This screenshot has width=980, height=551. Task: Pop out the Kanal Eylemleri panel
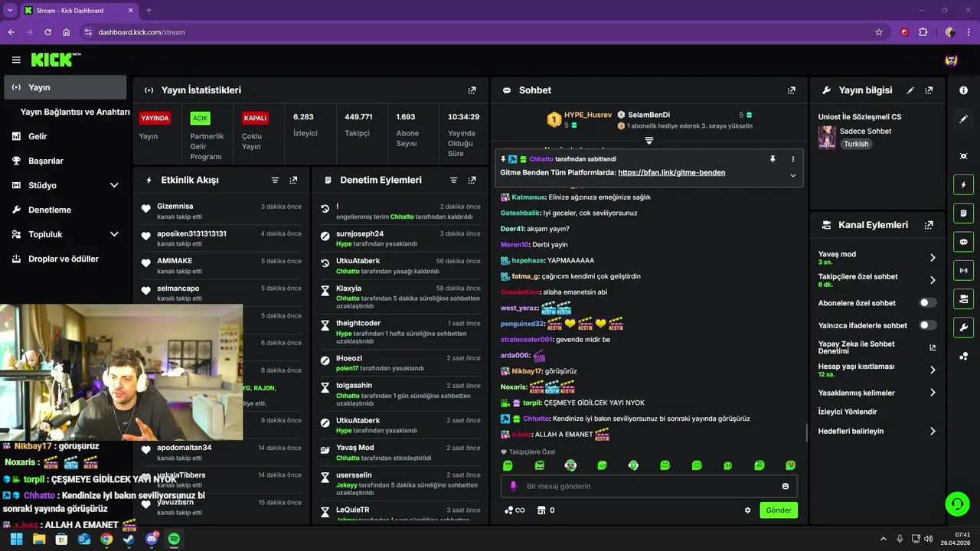[x=929, y=225]
